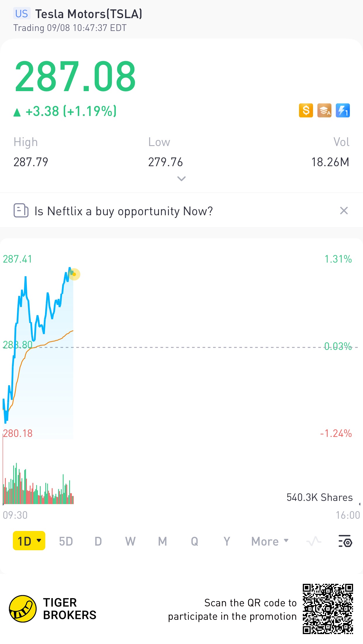Select the M monthly chart tab
The width and height of the screenshot is (363, 644).
(x=163, y=541)
